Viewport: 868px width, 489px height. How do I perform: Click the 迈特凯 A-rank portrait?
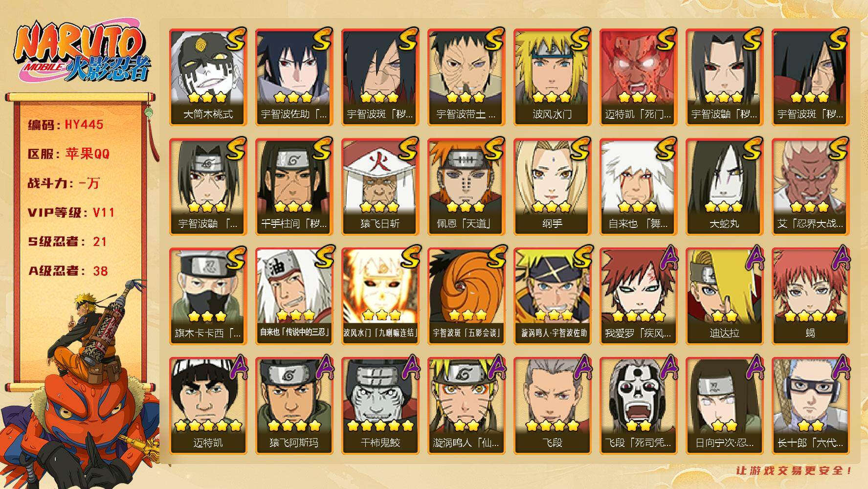pyautogui.click(x=208, y=406)
